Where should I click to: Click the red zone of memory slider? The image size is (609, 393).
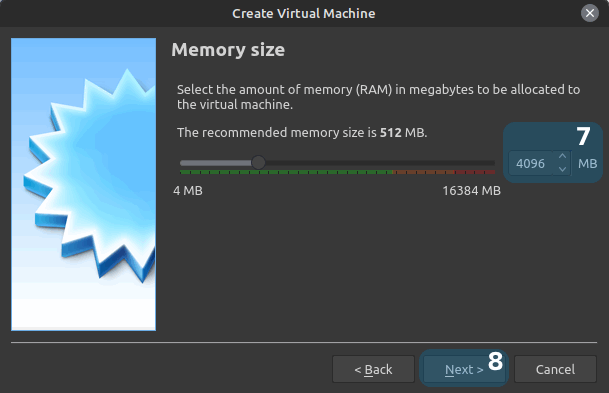coord(475,172)
